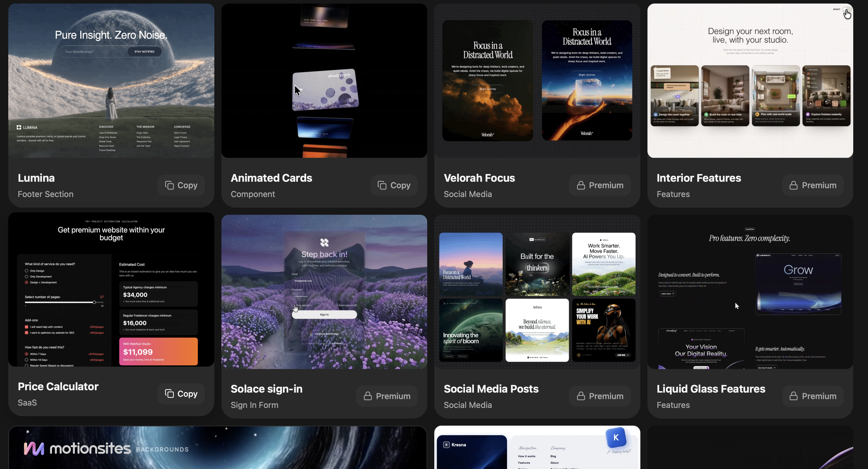Click the number of pages slider handle

pyautogui.click(x=94, y=302)
